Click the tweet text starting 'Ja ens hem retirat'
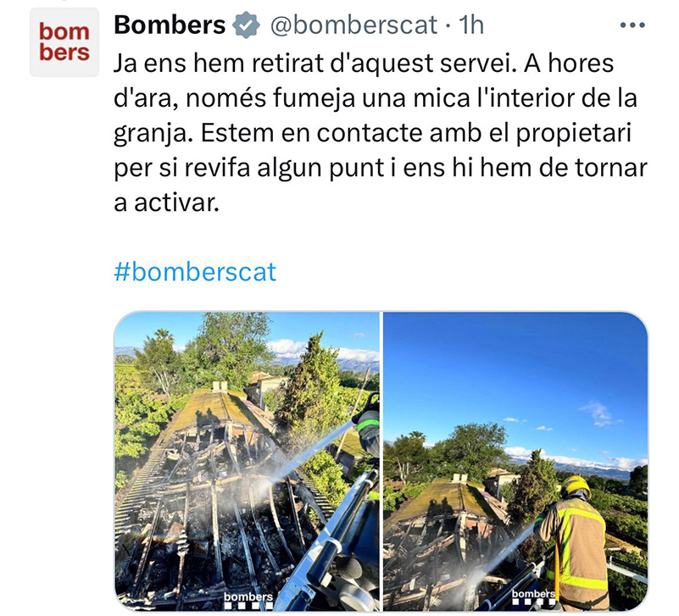679x616 pixels. (381, 133)
